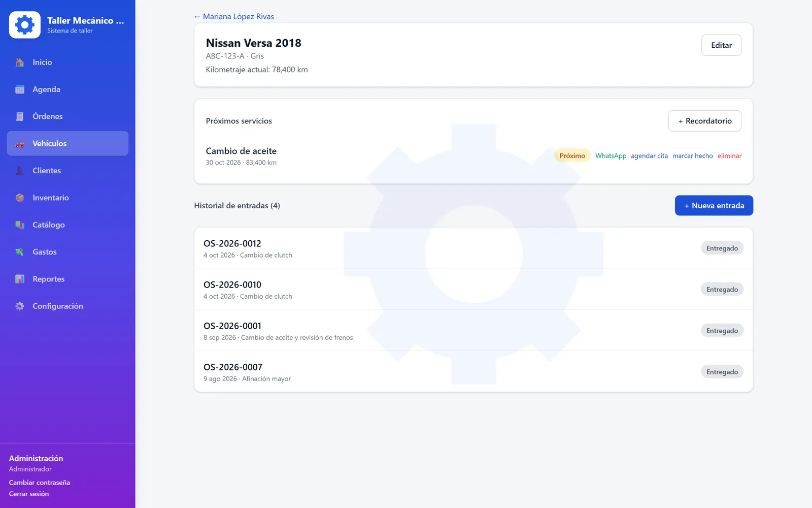Select Vehículos in the sidebar

coord(67,143)
